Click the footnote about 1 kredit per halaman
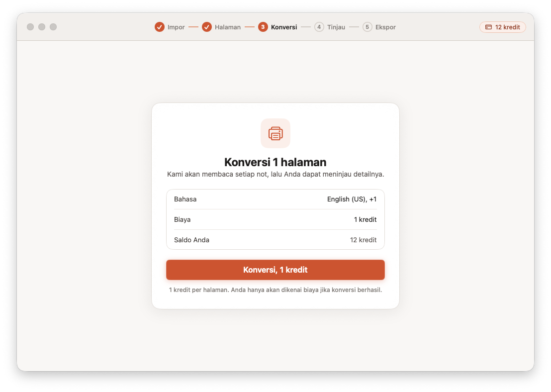The image size is (551, 392). coord(275,290)
